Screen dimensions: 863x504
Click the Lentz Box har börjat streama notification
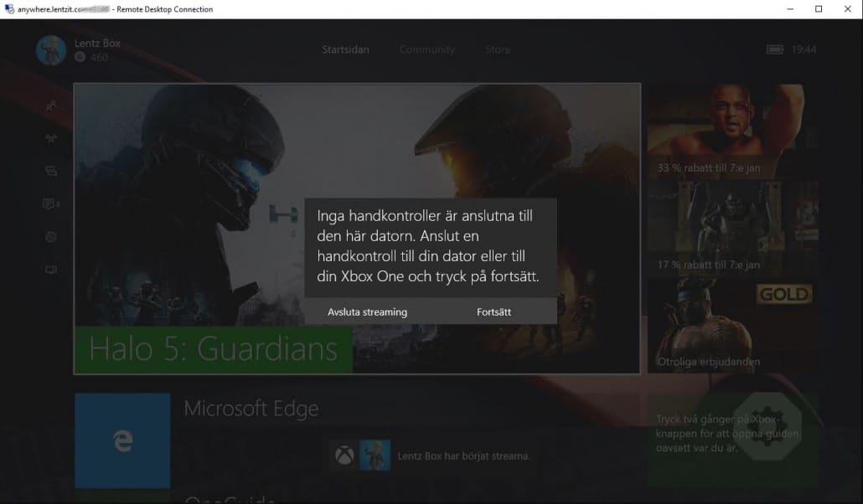coord(432,455)
